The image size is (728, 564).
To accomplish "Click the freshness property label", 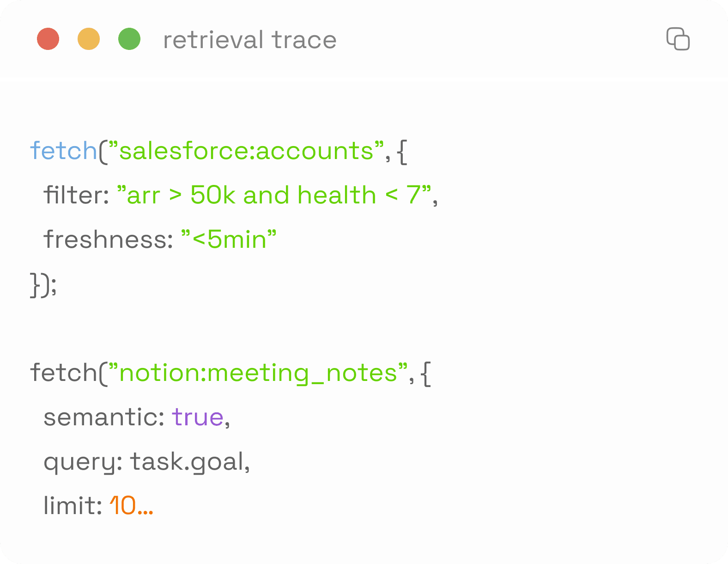I will click(x=109, y=239).
